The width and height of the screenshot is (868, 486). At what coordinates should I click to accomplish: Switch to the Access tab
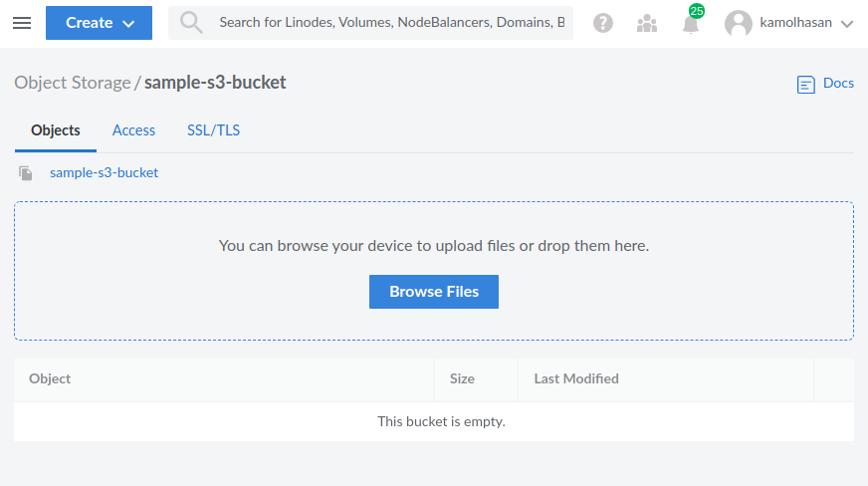[x=133, y=130]
